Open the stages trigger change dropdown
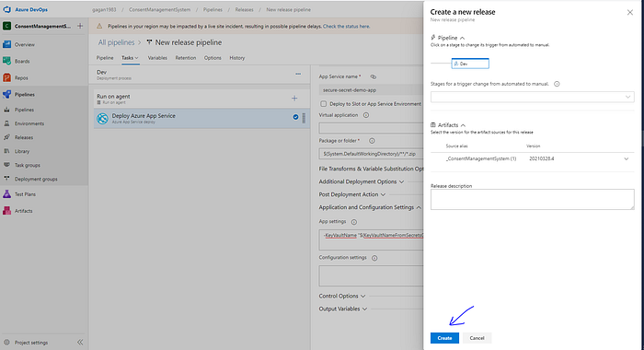Screen dimensions: 644x350 coord(533,97)
